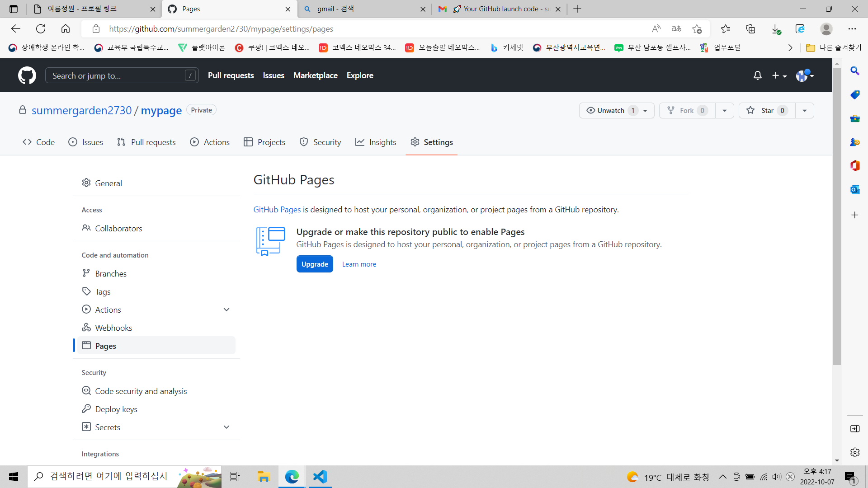
Task: Open Visual Studio Code from the taskbar
Action: [320, 477]
